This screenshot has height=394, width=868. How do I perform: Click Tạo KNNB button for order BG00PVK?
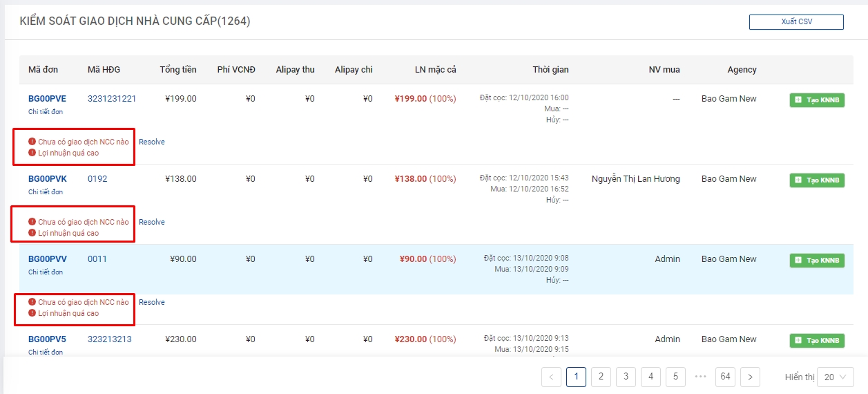[817, 180]
